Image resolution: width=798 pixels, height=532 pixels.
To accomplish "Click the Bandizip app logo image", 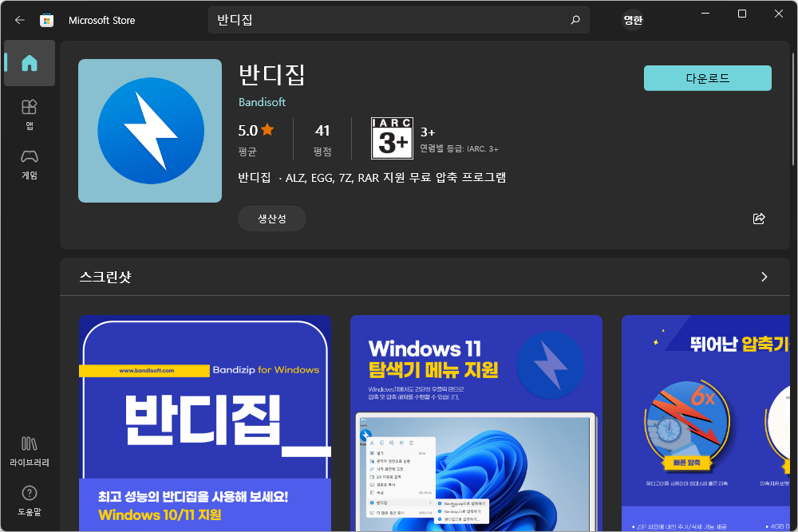I will pyautogui.click(x=150, y=131).
